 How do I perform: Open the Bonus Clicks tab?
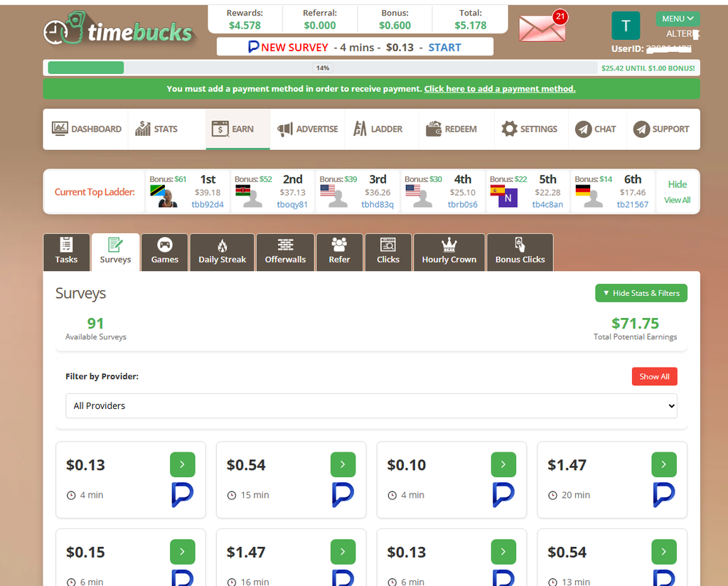[520, 252]
